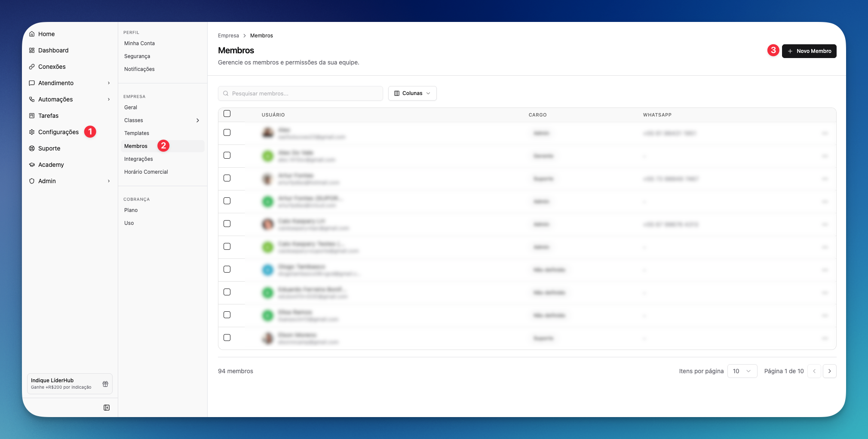Viewport: 868px width, 439px height.
Task: Go to the next page of members
Action: (830, 371)
